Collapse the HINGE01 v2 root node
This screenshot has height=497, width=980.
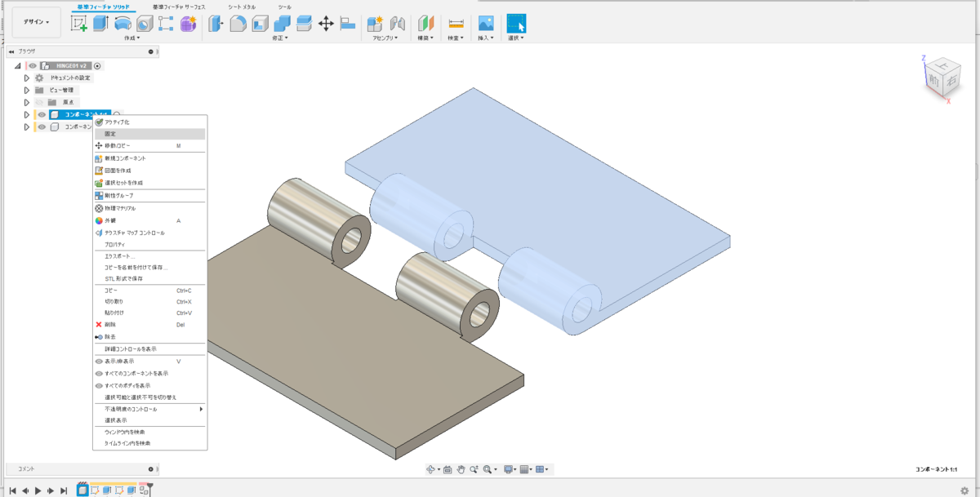(18, 65)
